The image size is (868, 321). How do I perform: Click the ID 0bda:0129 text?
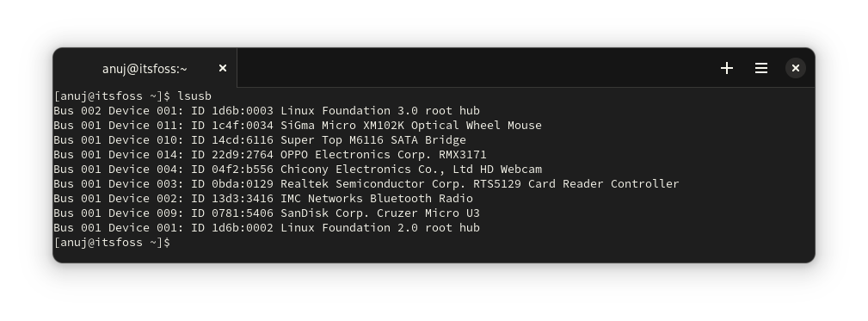pos(232,184)
